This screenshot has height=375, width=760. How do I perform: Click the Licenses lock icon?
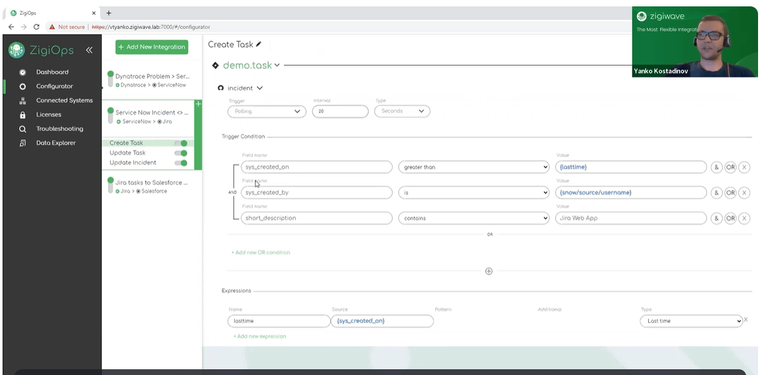[x=22, y=115]
